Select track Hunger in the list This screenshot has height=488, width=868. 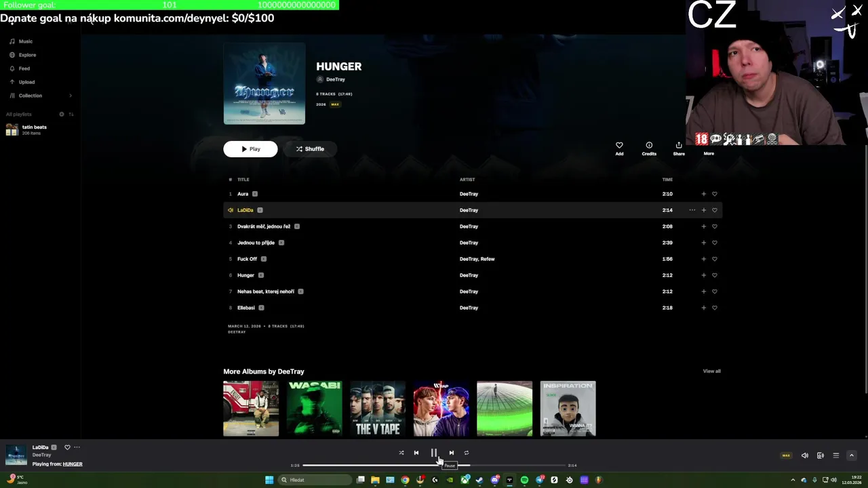(245, 275)
